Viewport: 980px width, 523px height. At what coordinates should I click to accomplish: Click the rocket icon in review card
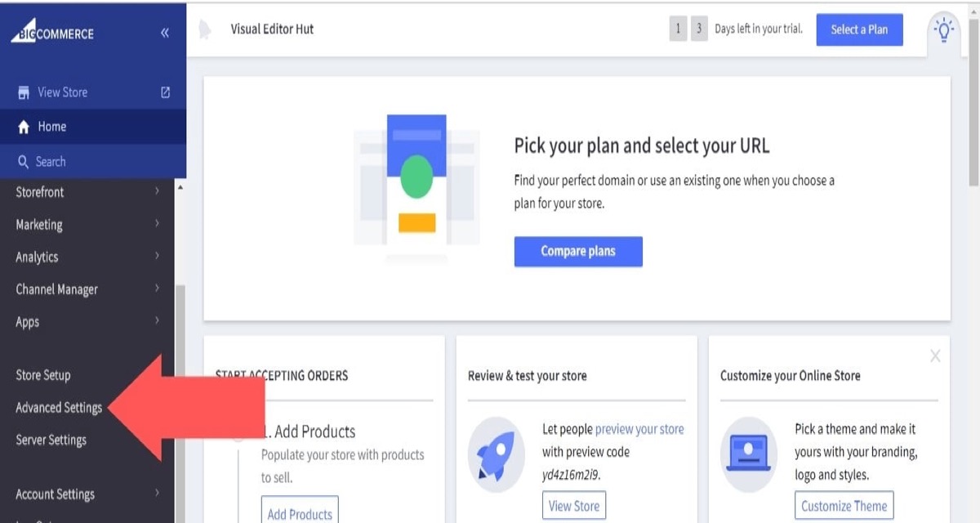pos(496,454)
